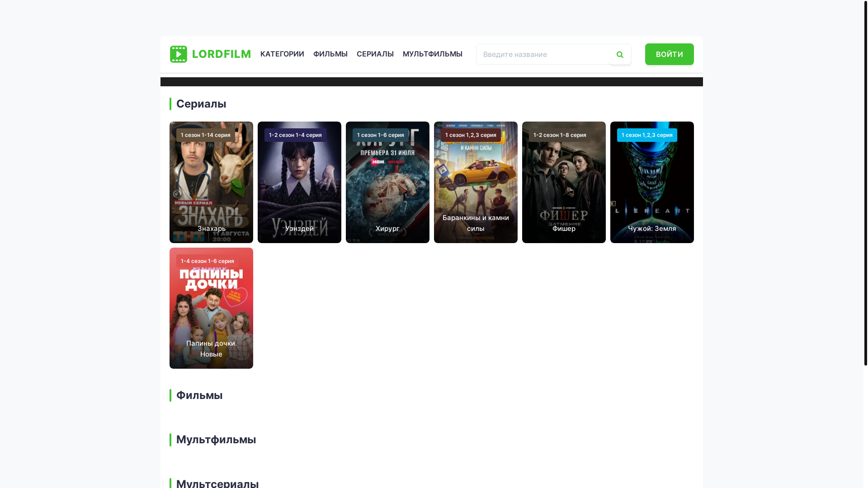This screenshot has height=488, width=868.
Task: Open the Фишер series poster
Action: 564,182
